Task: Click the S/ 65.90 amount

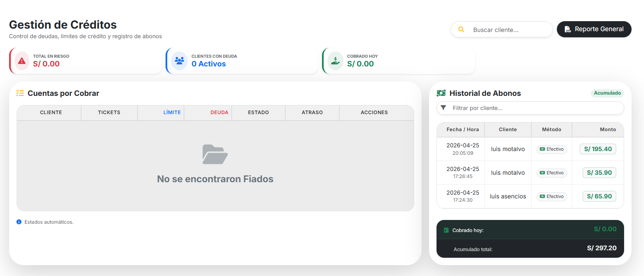Action: 600,196
